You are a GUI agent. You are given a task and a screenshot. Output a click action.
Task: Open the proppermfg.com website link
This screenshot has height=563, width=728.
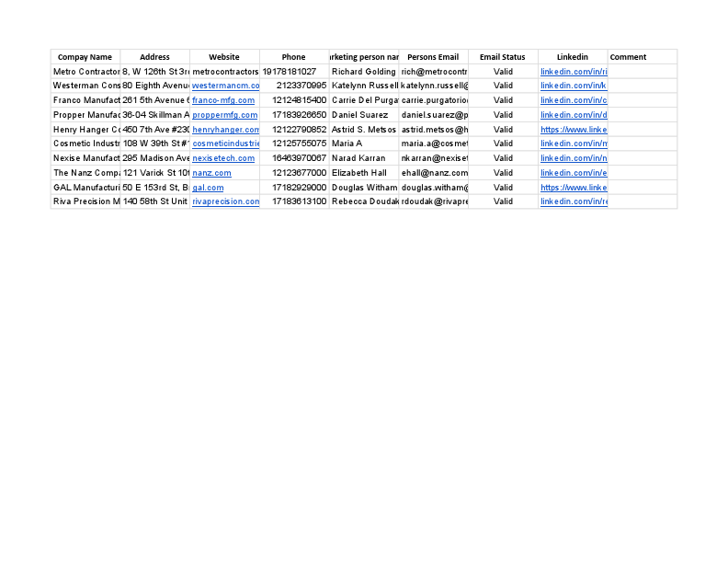point(224,115)
